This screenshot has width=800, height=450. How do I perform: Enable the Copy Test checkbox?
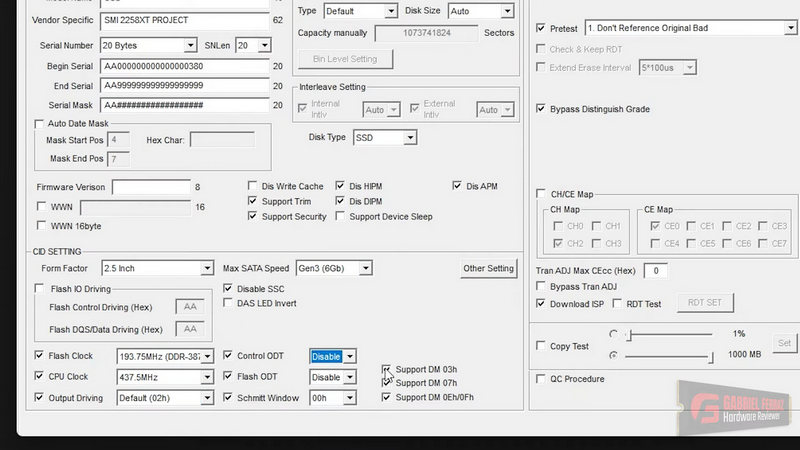click(x=541, y=346)
